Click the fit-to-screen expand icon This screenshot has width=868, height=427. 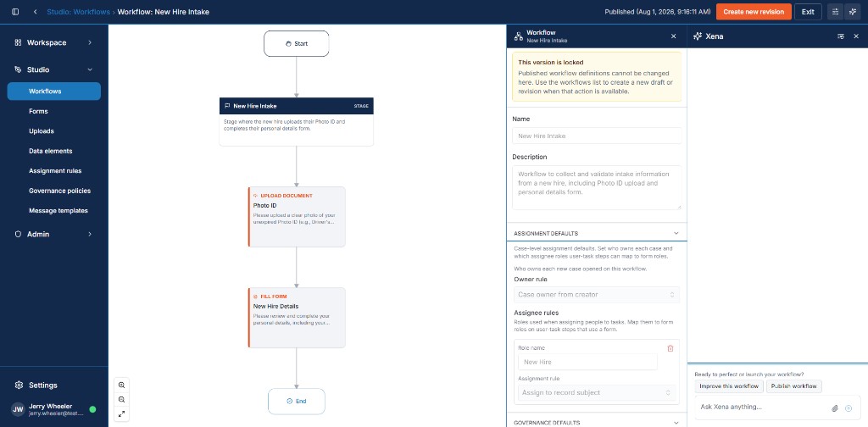[122, 413]
